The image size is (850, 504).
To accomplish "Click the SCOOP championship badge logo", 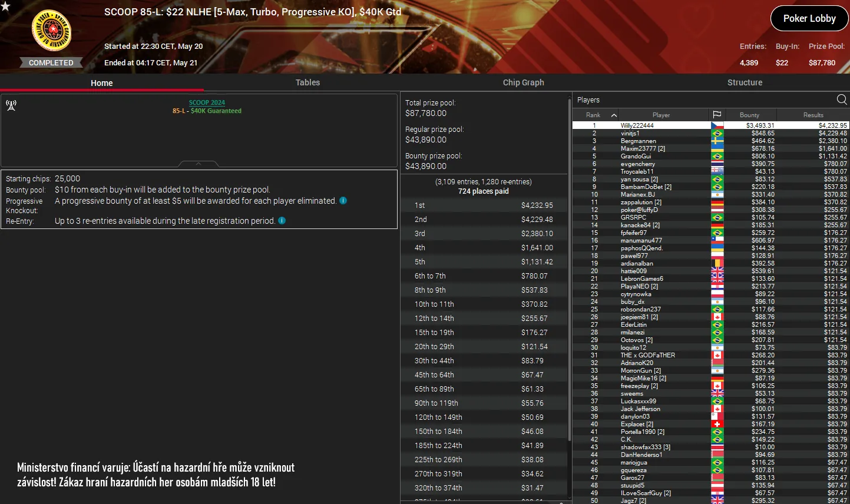I will coord(51,30).
